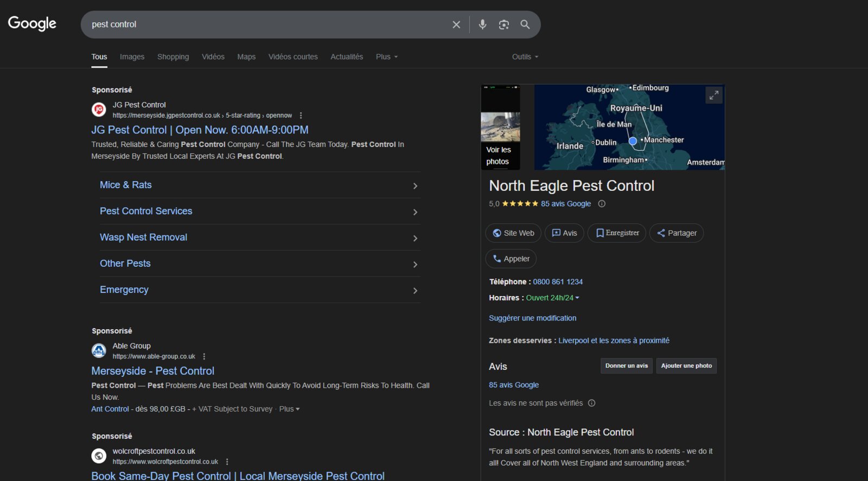
Task: Click the Site Web button
Action: pyautogui.click(x=513, y=233)
